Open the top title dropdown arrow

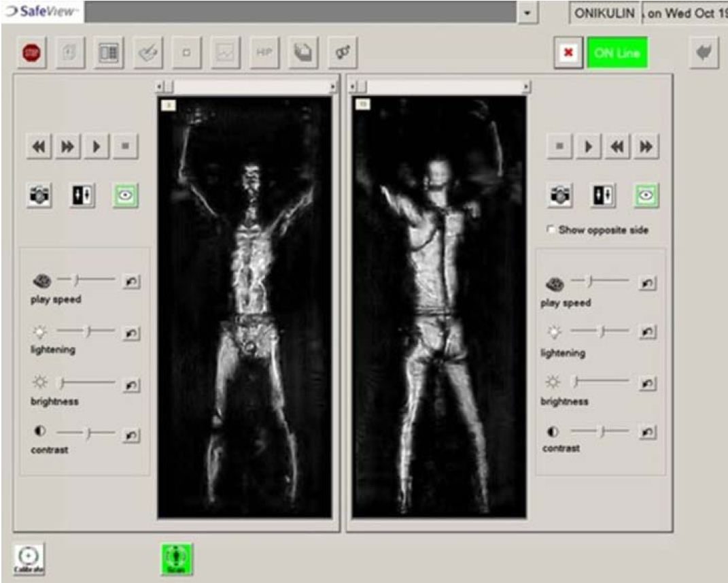[527, 13]
